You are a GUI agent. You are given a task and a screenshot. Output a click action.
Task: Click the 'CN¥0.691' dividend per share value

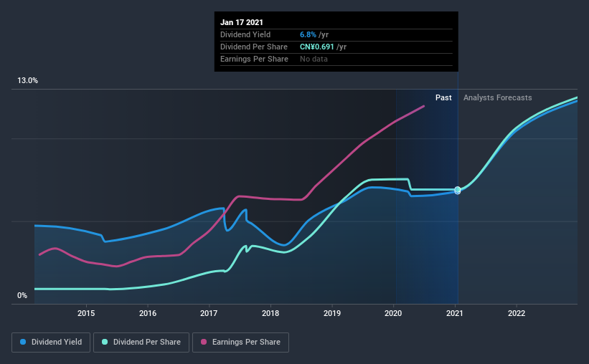point(316,47)
